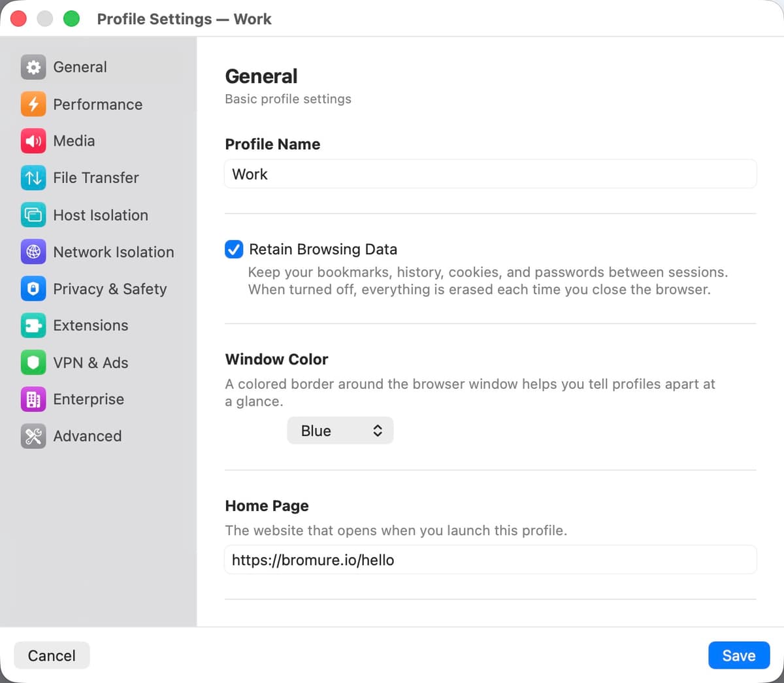Click the Window Color heading
The image size is (784, 683).
pos(276,359)
